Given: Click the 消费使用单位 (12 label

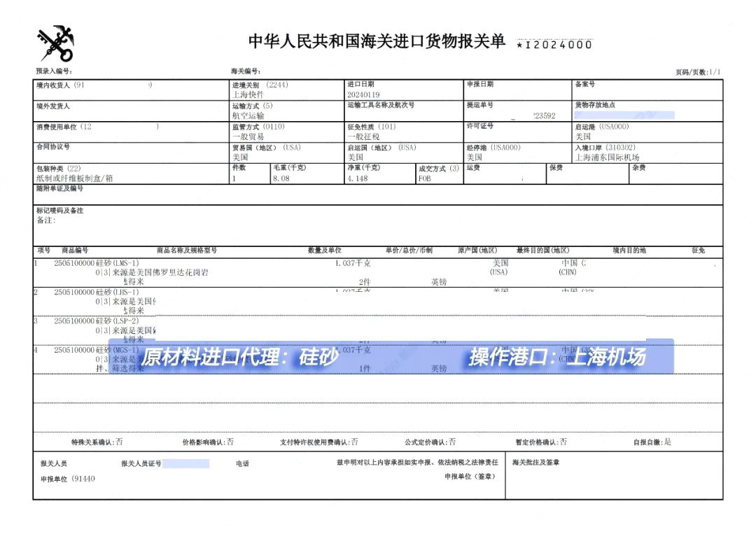Looking at the screenshot, I should coord(64,127).
